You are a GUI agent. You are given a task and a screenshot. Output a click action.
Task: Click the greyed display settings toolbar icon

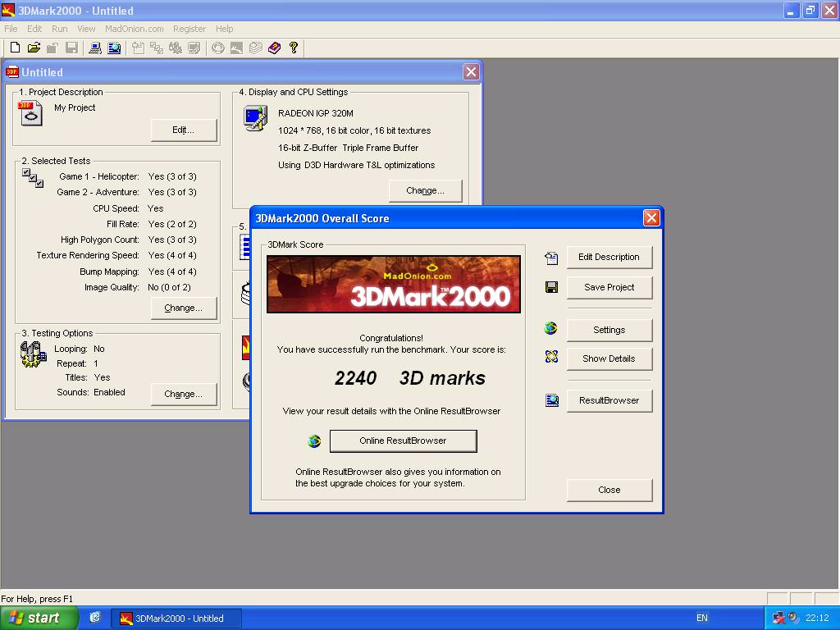(x=194, y=48)
